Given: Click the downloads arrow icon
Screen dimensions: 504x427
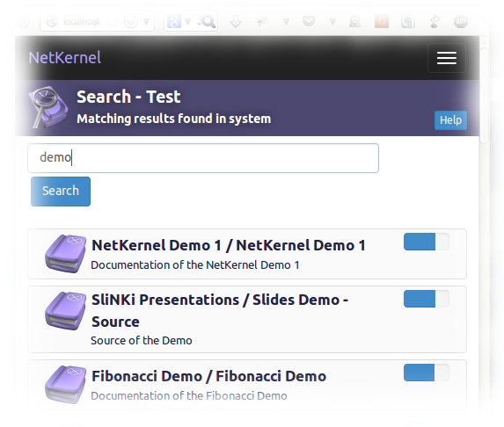Looking at the screenshot, I should tap(236, 21).
